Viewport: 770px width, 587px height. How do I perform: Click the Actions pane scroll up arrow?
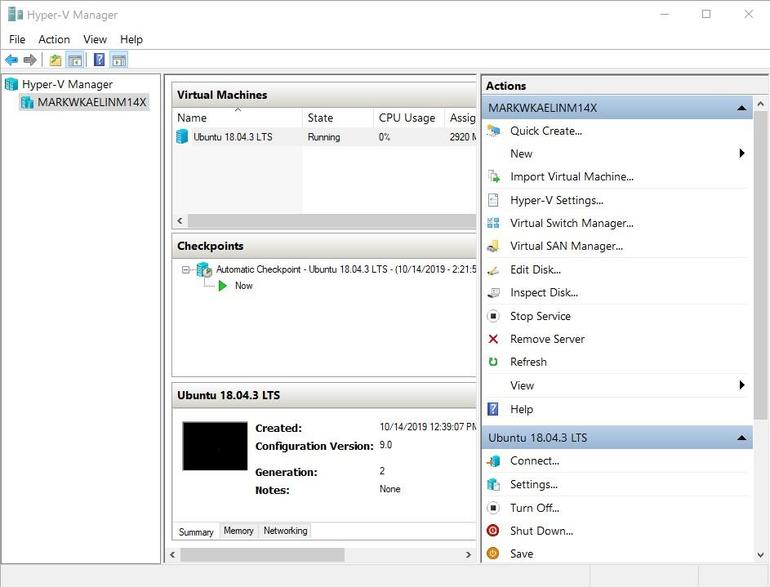click(x=760, y=104)
